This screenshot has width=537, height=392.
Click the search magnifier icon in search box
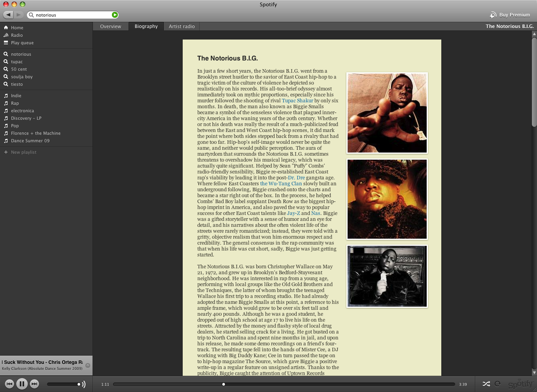31,15
